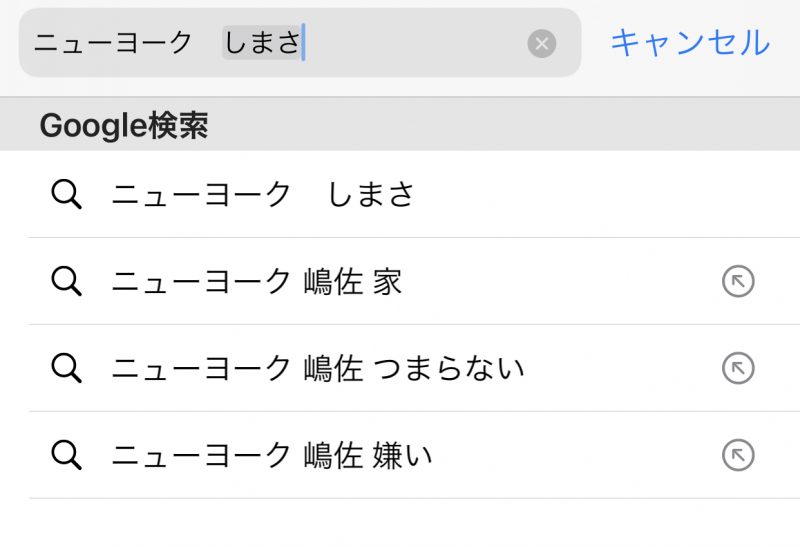The image size is (800, 548).
Task: Click blank right side of ニューヨーク しまさ row
Action: 602,194
